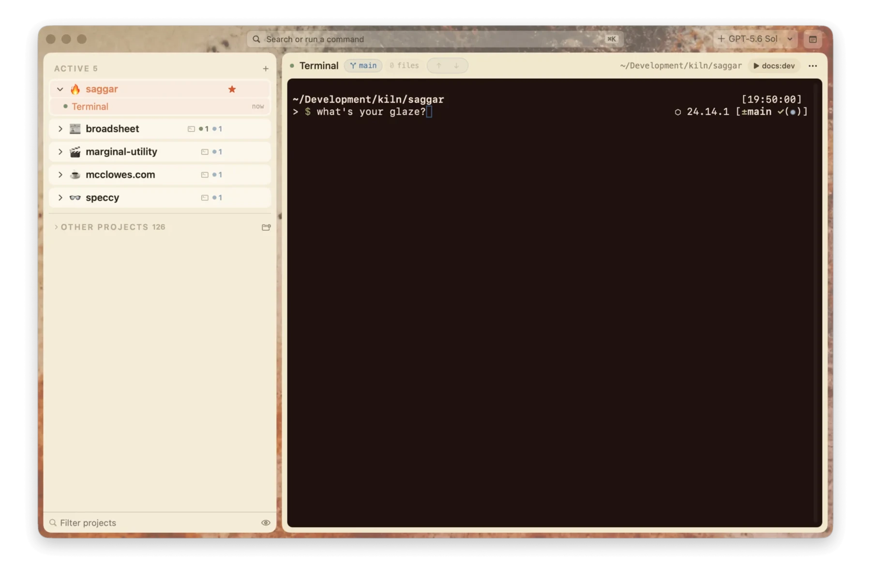Click the 19:50:00 timestamp in terminal

[772, 99]
